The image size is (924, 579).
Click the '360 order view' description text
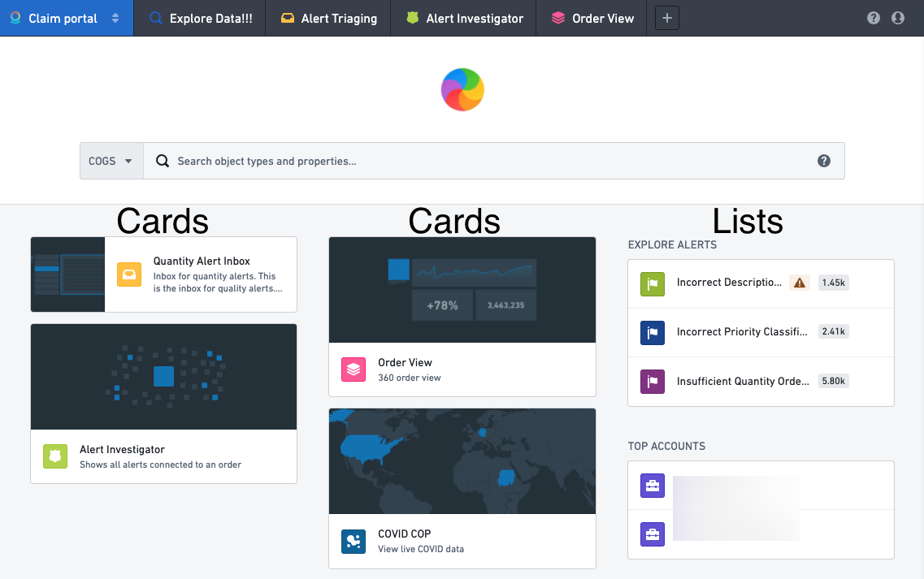410,378
